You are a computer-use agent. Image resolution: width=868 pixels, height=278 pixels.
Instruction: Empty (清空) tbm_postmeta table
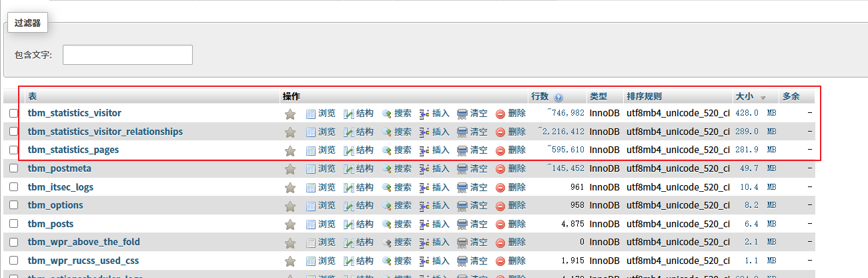click(472, 168)
